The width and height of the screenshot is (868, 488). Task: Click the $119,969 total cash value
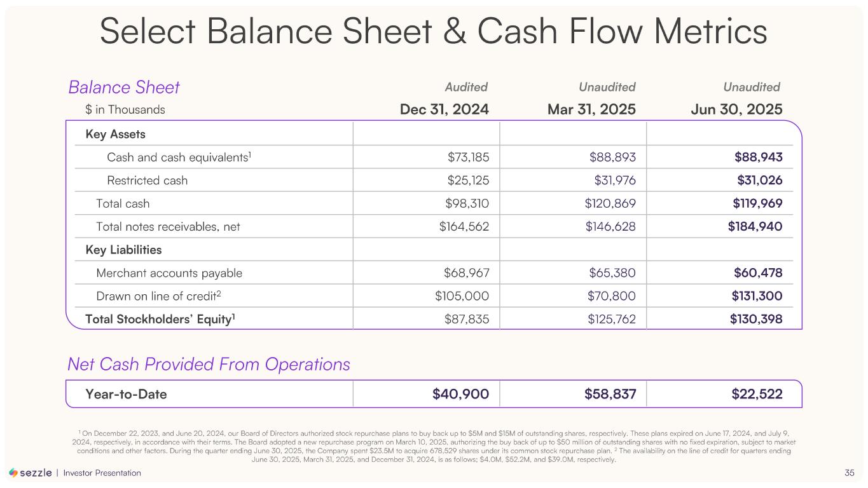(x=755, y=204)
